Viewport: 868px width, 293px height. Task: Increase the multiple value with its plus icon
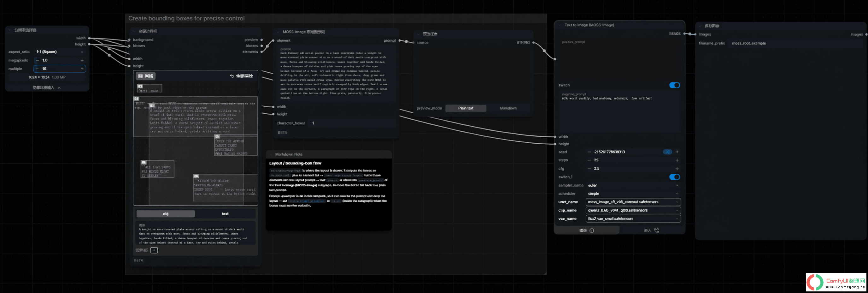coord(82,69)
